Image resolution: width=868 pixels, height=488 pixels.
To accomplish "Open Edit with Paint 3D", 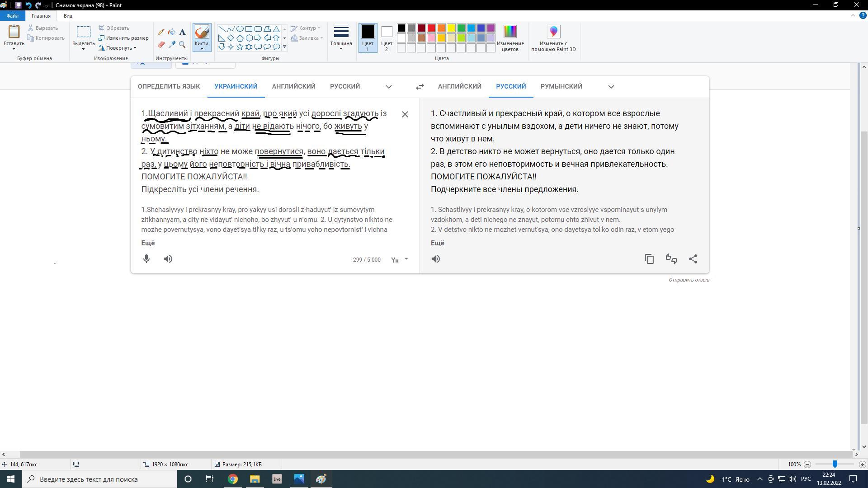I will [553, 32].
